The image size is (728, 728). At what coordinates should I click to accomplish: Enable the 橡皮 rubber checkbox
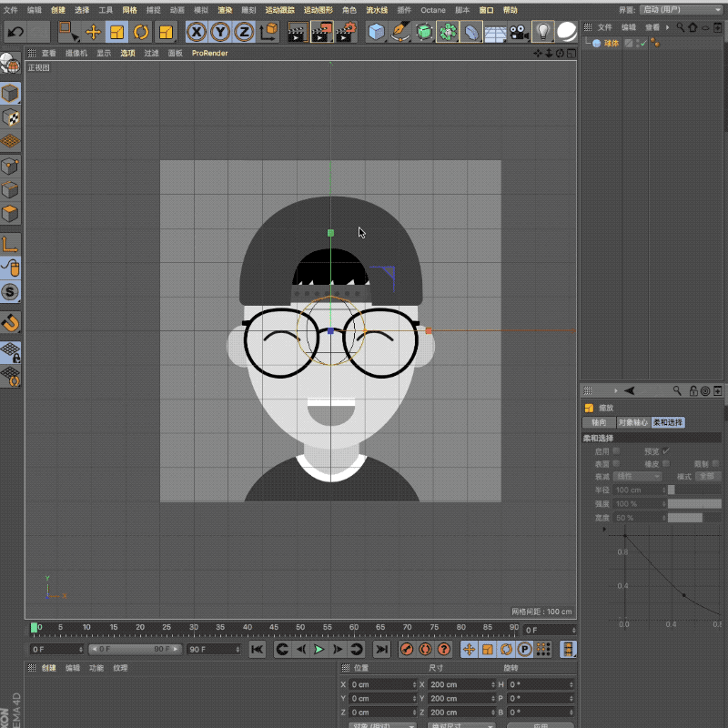[666, 463]
